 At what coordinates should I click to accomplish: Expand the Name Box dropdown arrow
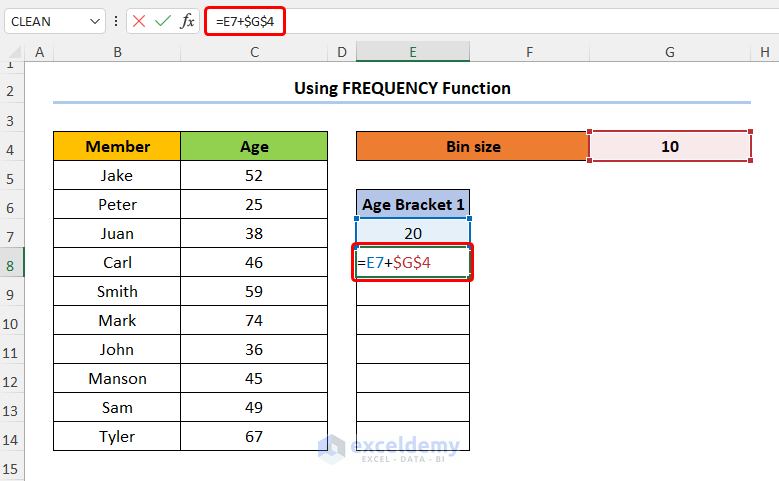click(x=94, y=21)
